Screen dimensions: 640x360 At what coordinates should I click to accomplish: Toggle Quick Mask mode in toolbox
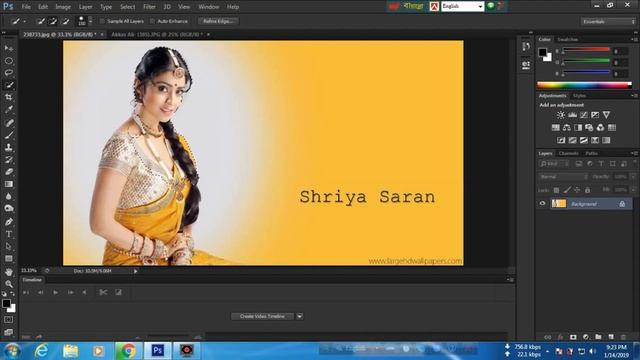coord(9,320)
